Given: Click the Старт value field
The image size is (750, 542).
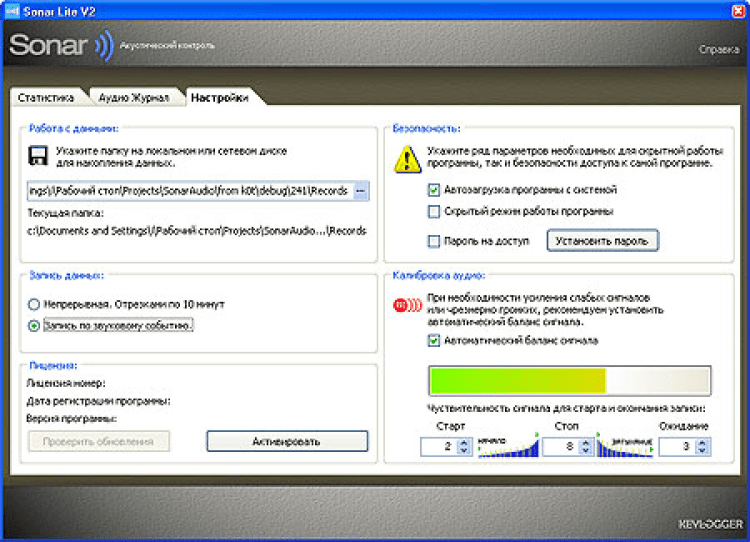Looking at the screenshot, I should coord(440,446).
